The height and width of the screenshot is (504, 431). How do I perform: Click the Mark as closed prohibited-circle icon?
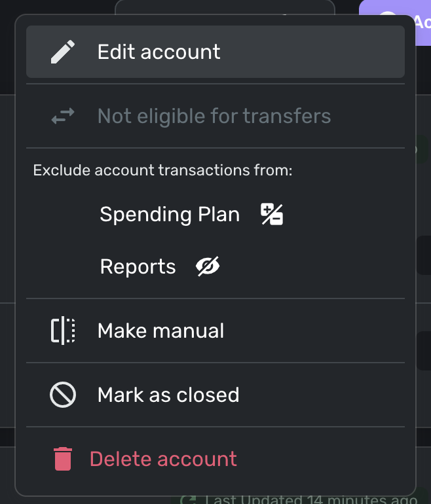coord(63,395)
